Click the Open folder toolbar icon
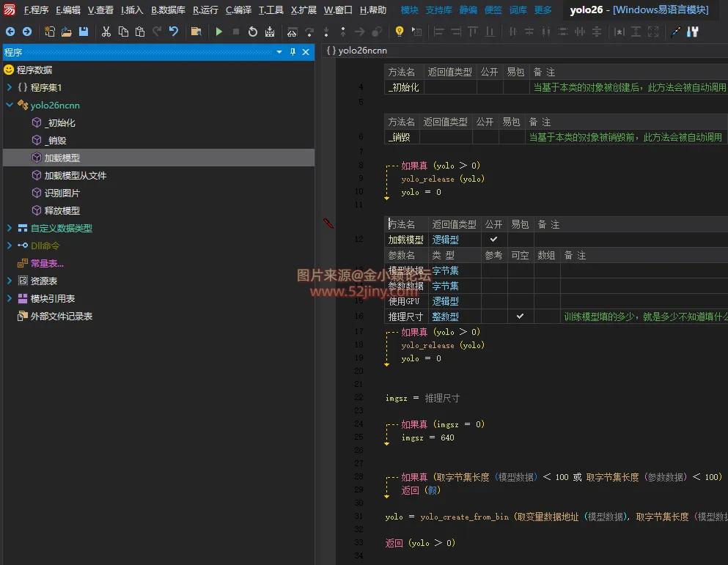This screenshot has height=565, width=728. click(66, 32)
